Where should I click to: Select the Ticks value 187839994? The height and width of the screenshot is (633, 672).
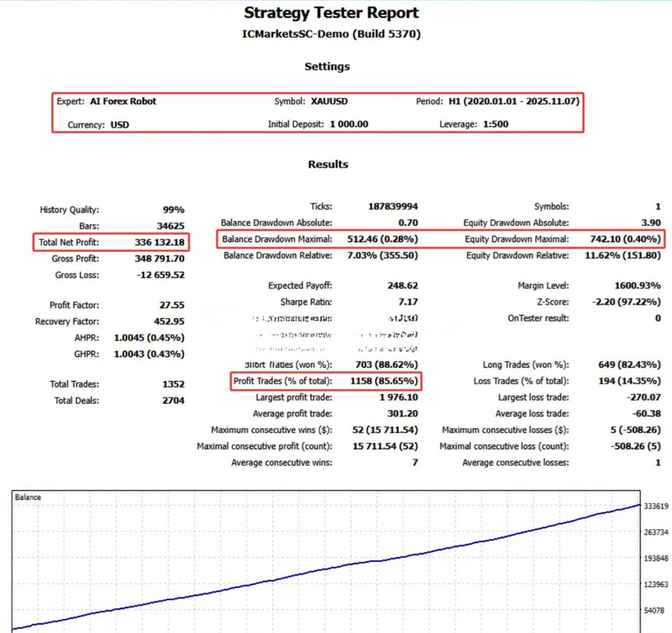pos(393,206)
